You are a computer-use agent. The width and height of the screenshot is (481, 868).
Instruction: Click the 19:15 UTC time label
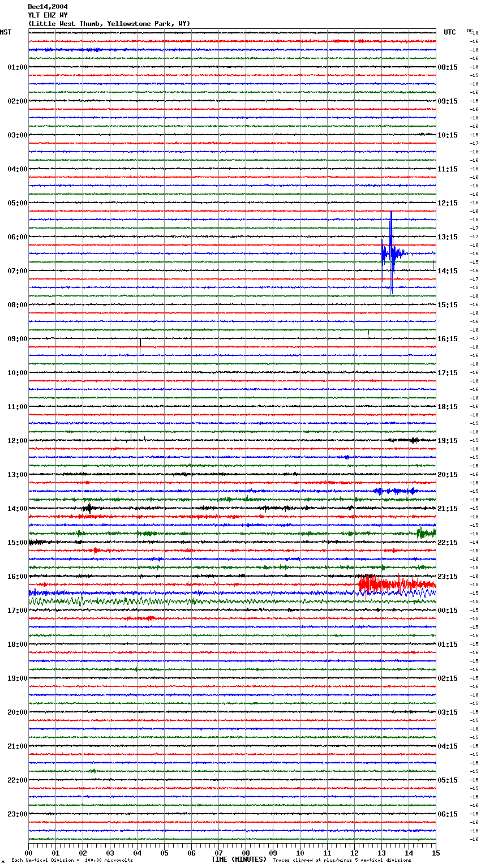pyautogui.click(x=448, y=441)
